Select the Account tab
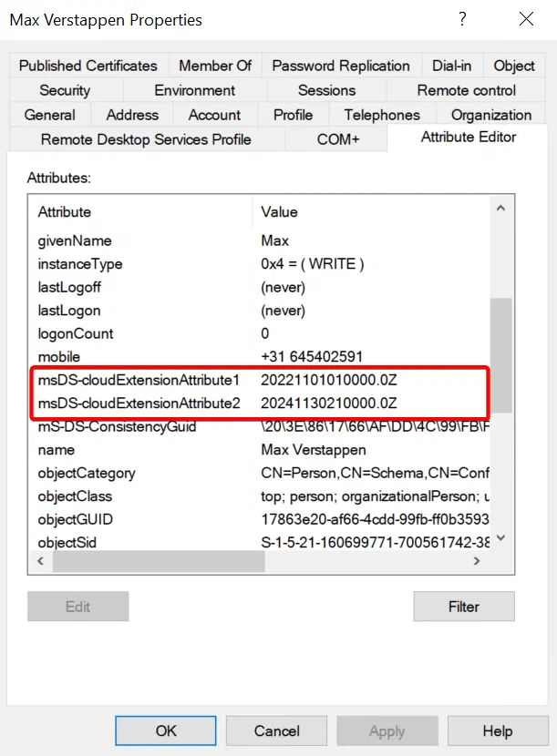Image resolution: width=557 pixels, height=756 pixels. (x=214, y=115)
